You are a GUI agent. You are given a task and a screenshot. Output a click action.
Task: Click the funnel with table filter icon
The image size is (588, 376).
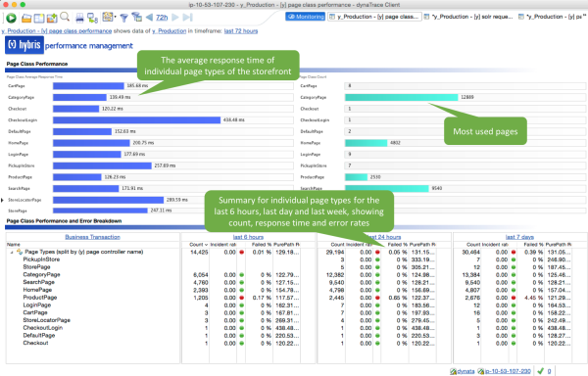coord(137,18)
